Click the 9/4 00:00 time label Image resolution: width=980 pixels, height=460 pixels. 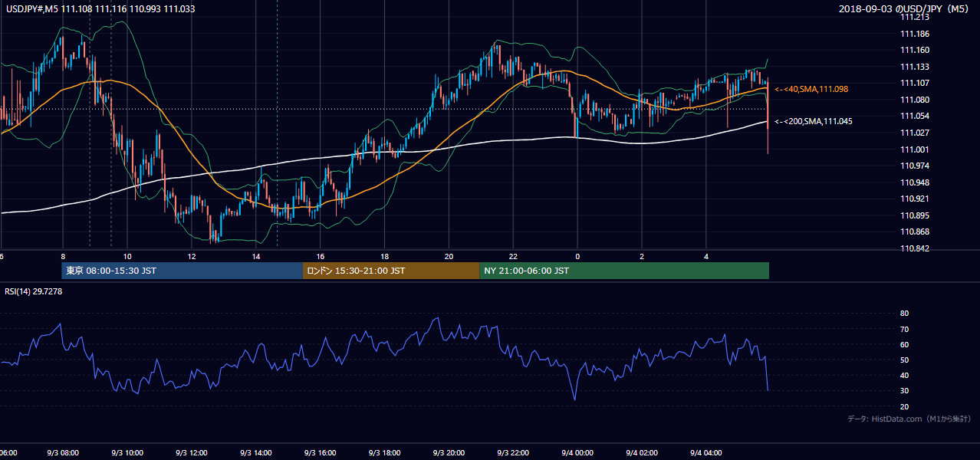click(x=577, y=453)
